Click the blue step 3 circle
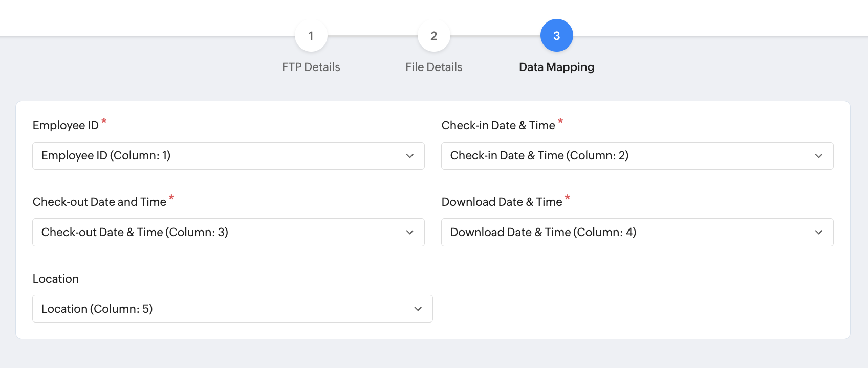 (556, 36)
